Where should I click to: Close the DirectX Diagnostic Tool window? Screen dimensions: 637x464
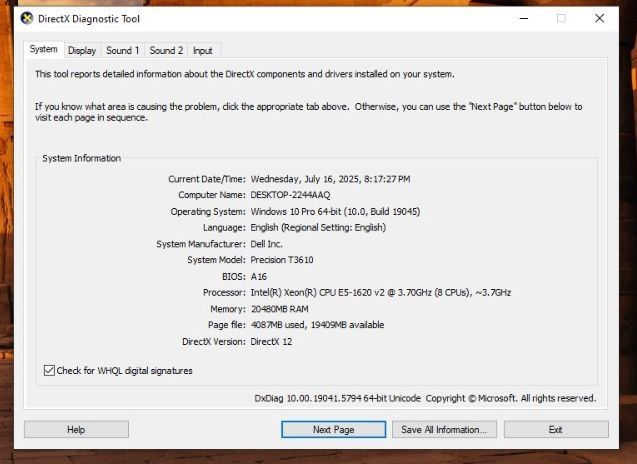[x=599, y=18]
